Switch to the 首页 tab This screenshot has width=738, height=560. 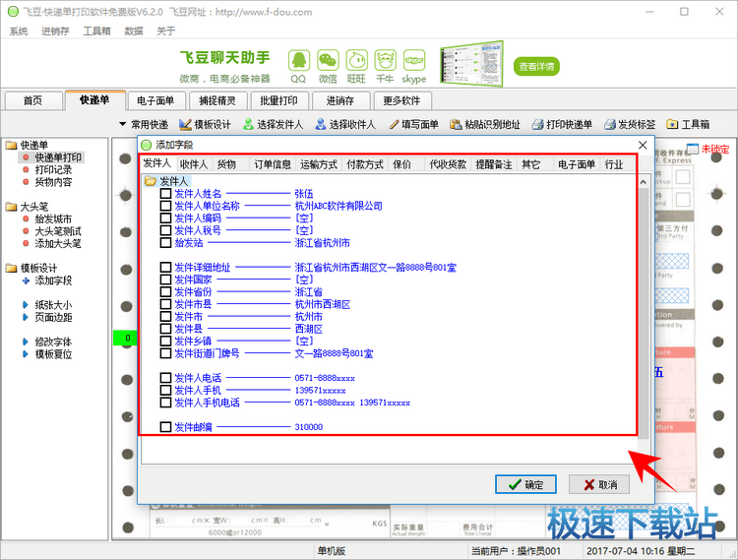point(32,100)
